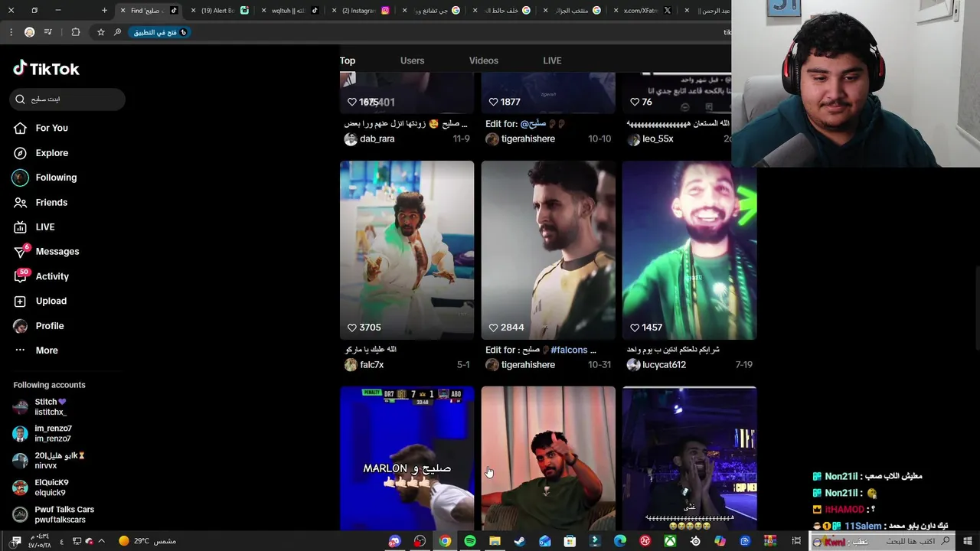Switch to the Videos results tab
980x551 pixels.
click(x=483, y=60)
